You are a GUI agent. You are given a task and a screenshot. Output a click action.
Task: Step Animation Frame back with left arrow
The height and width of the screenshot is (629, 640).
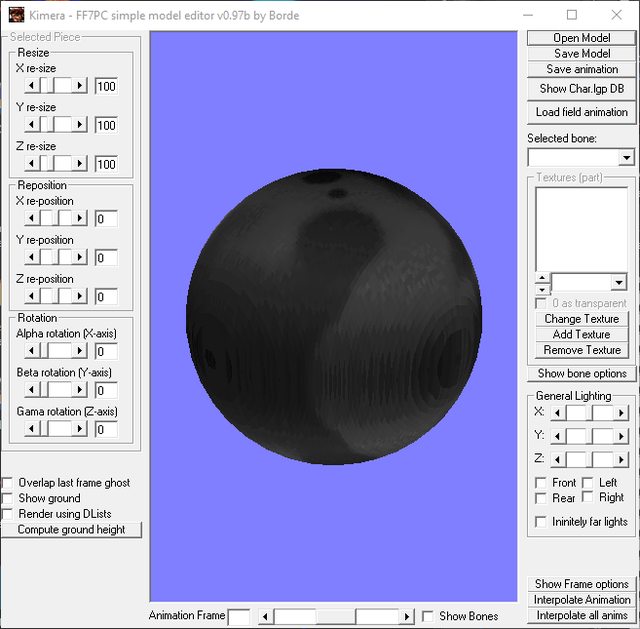[266, 616]
